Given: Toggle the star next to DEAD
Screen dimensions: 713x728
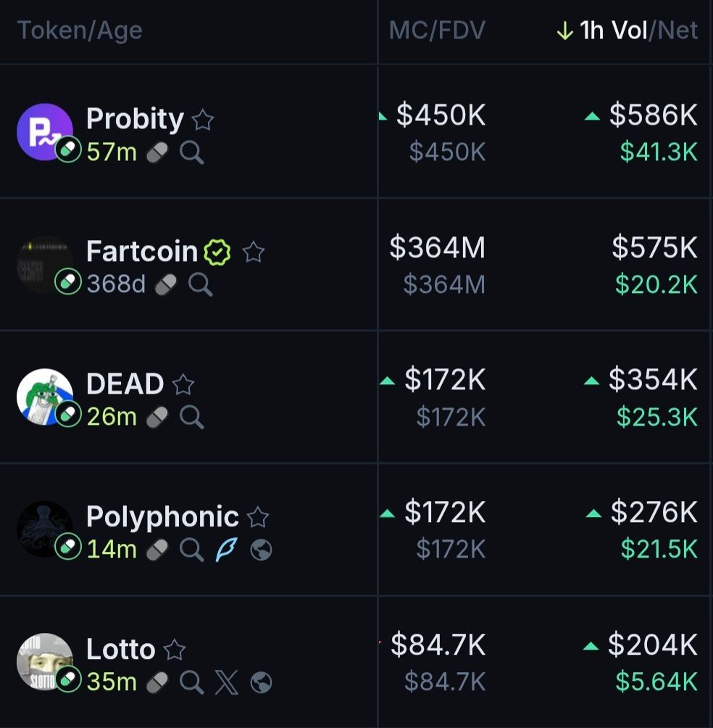Looking at the screenshot, I should tap(183, 384).
